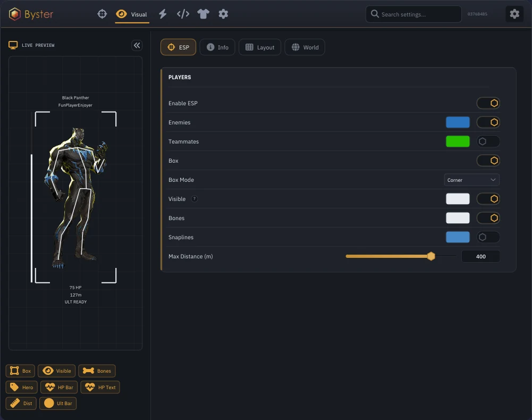Toggle the HP Text preview chip
This screenshot has height=420, width=532.
pos(100,387)
